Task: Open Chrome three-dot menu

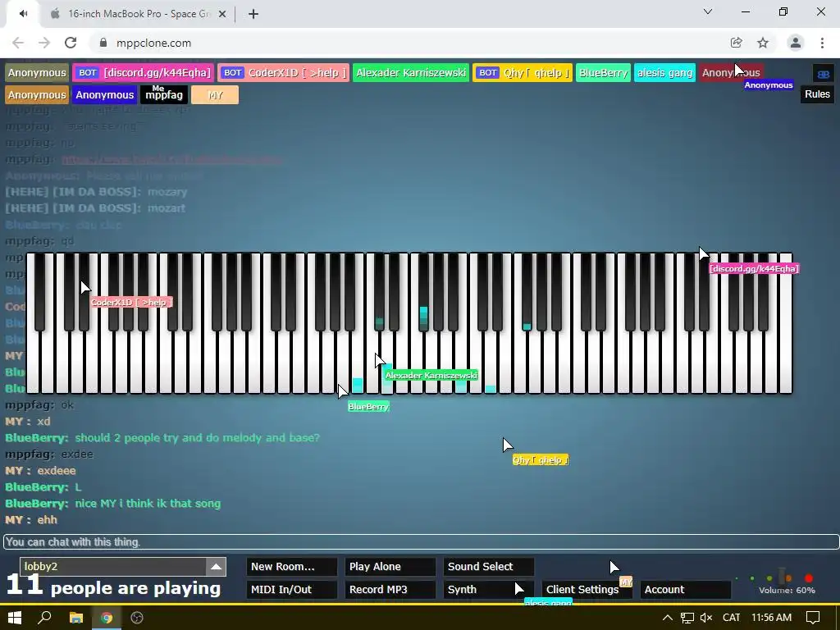Action: tap(822, 43)
